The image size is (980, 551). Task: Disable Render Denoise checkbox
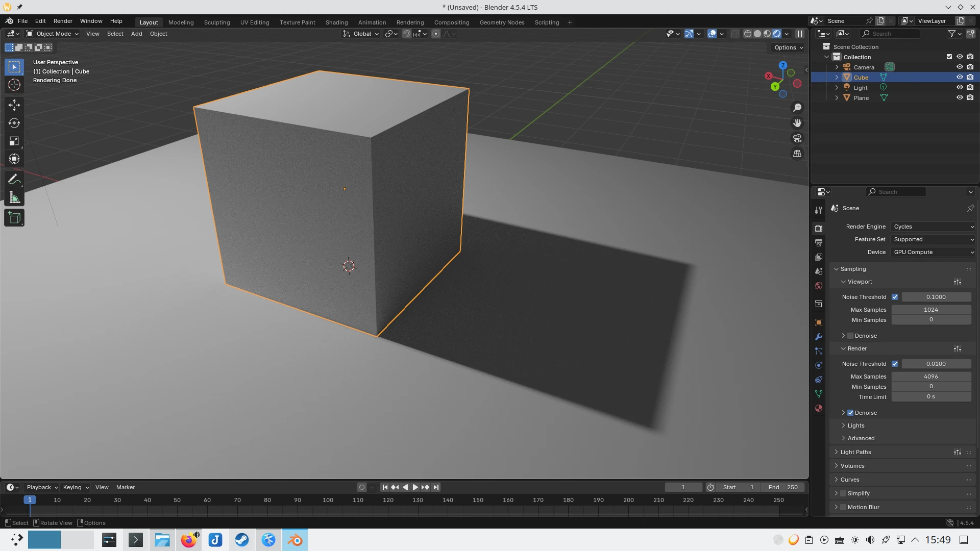coord(850,413)
